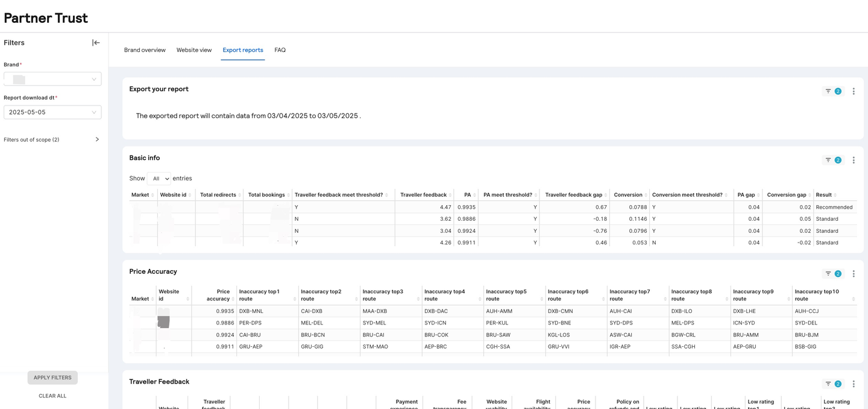The height and width of the screenshot is (409, 868).
Task: Click the STM-MAO route cell
Action: 376,347
